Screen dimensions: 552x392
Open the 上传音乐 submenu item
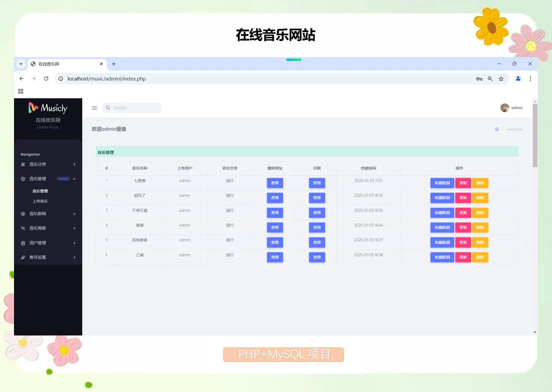(40, 201)
